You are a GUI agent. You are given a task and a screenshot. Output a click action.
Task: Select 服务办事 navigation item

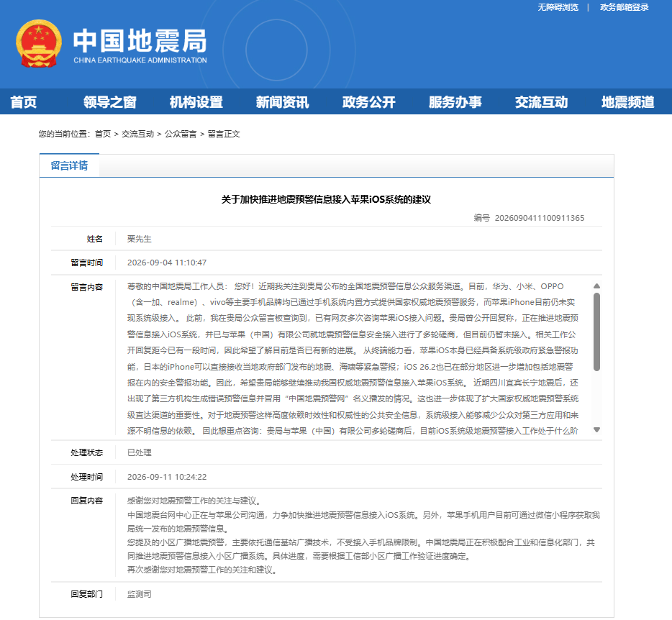[x=455, y=102]
